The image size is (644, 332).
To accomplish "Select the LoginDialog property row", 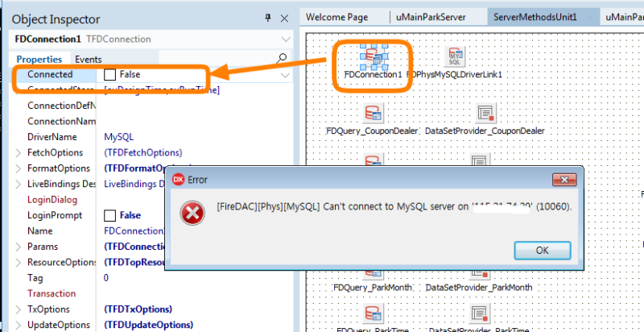I will coord(151,200).
